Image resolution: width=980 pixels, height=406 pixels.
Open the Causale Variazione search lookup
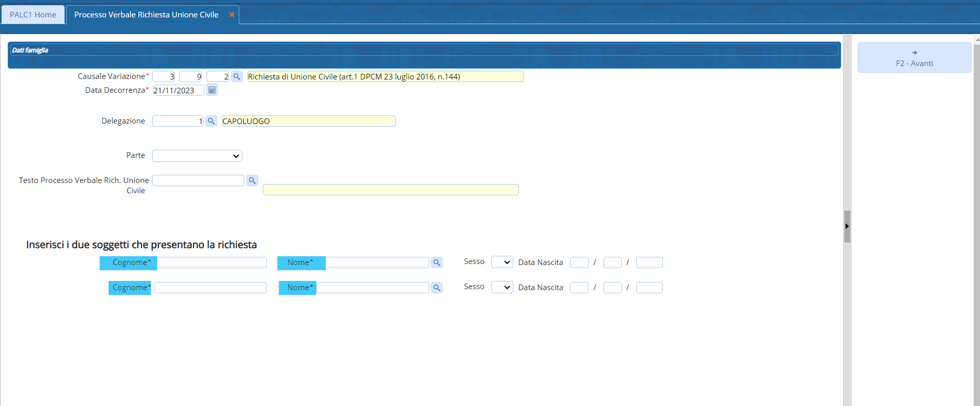tap(237, 76)
